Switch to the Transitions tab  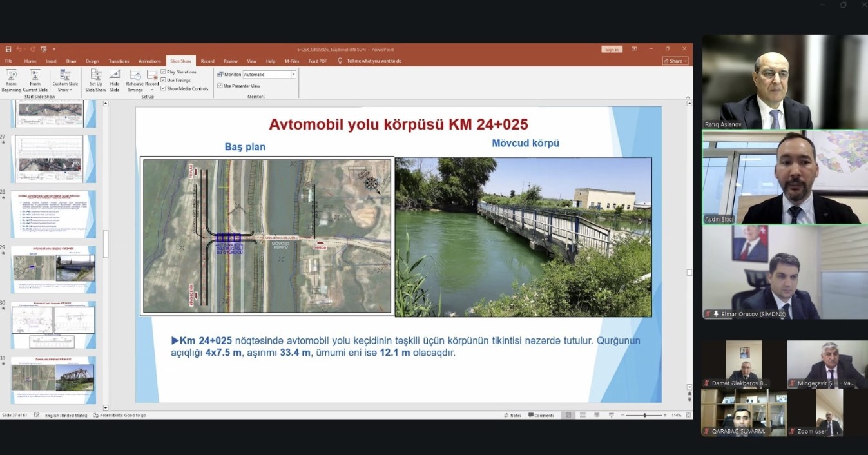(119, 61)
